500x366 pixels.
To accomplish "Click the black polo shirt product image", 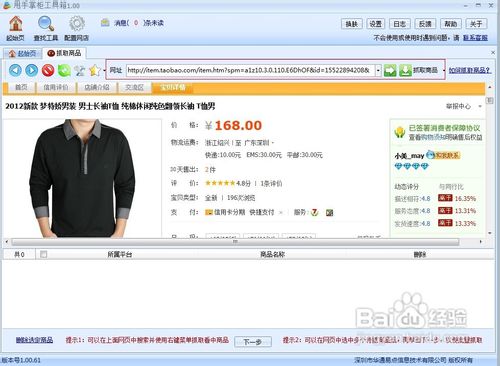I will (x=82, y=178).
